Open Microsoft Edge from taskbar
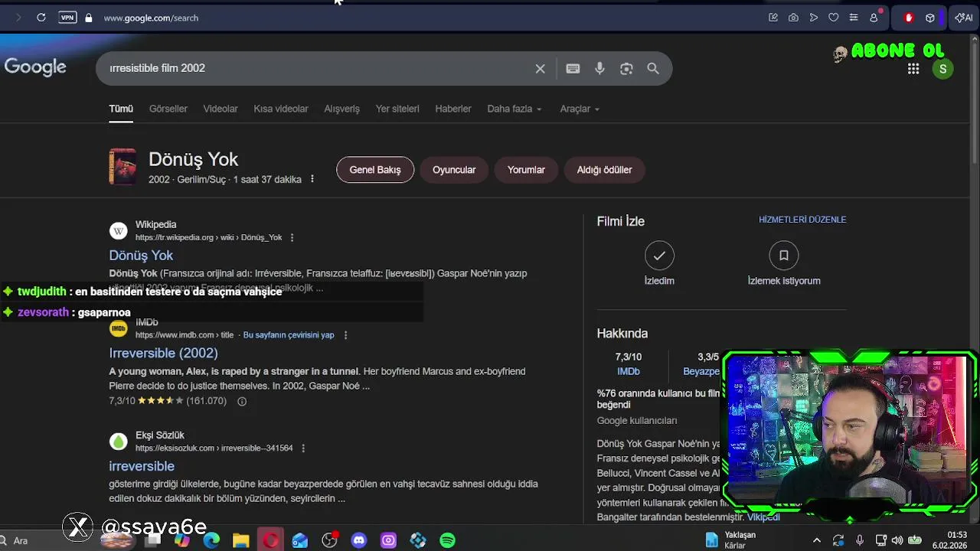The height and width of the screenshot is (551, 980). click(211, 540)
